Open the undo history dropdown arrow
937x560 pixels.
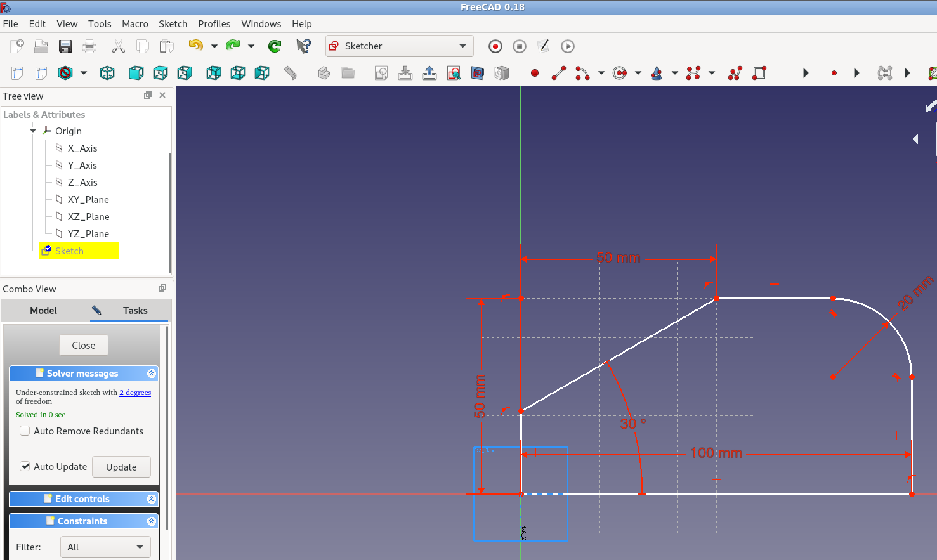pos(214,46)
